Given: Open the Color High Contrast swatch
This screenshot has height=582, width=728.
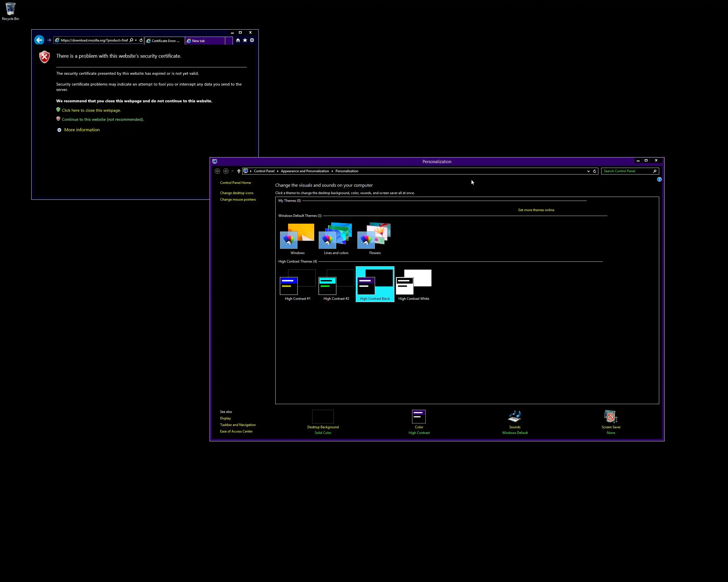Looking at the screenshot, I should 419,417.
